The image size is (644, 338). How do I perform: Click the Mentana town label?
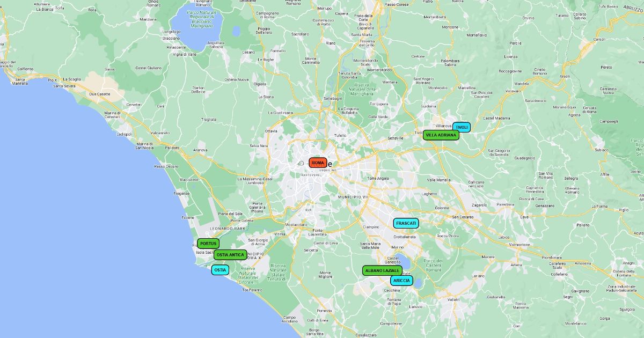coord(391,82)
